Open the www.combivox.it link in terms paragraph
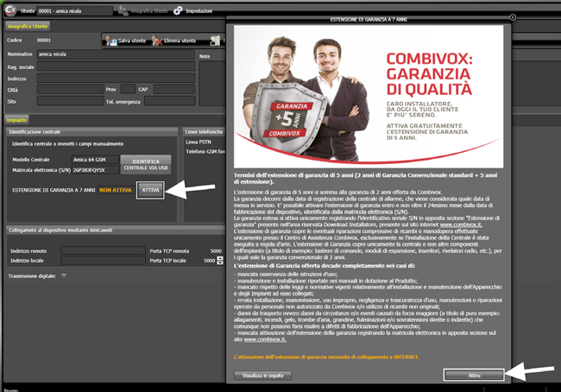This screenshot has height=392, width=561. tap(461, 224)
